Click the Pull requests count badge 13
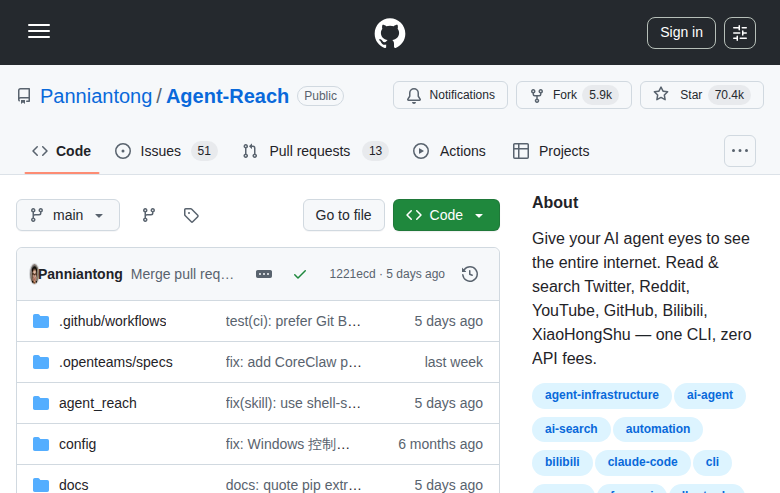The image size is (780, 493). [x=376, y=151]
